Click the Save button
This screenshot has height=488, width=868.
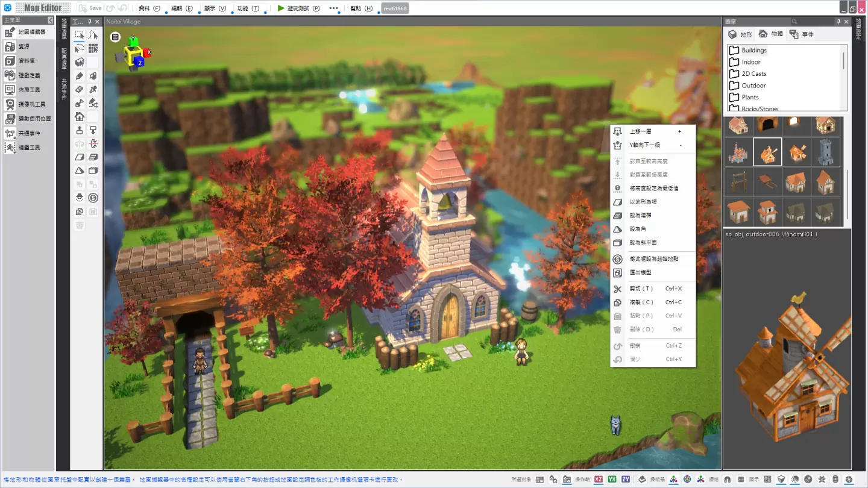click(x=91, y=8)
